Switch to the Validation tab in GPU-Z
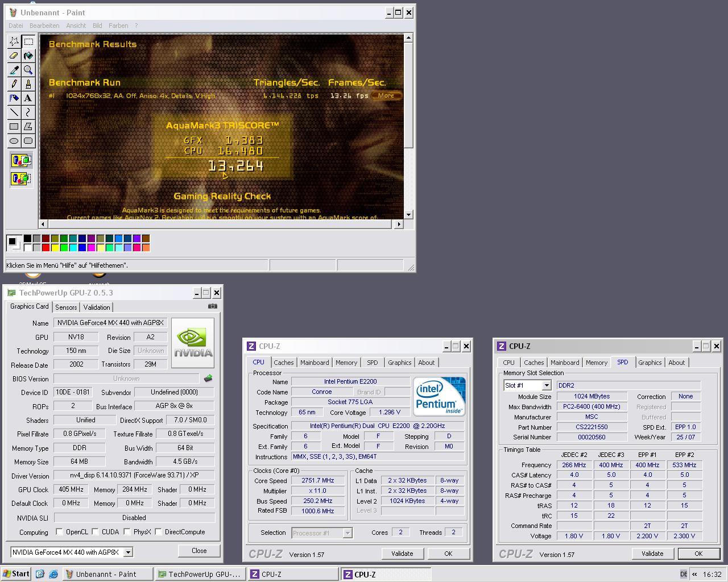 coord(97,307)
